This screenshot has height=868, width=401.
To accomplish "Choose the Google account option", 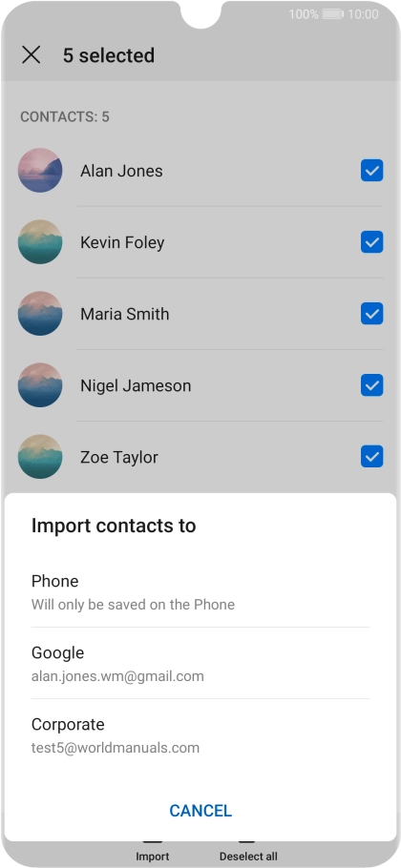I will 200,663.
